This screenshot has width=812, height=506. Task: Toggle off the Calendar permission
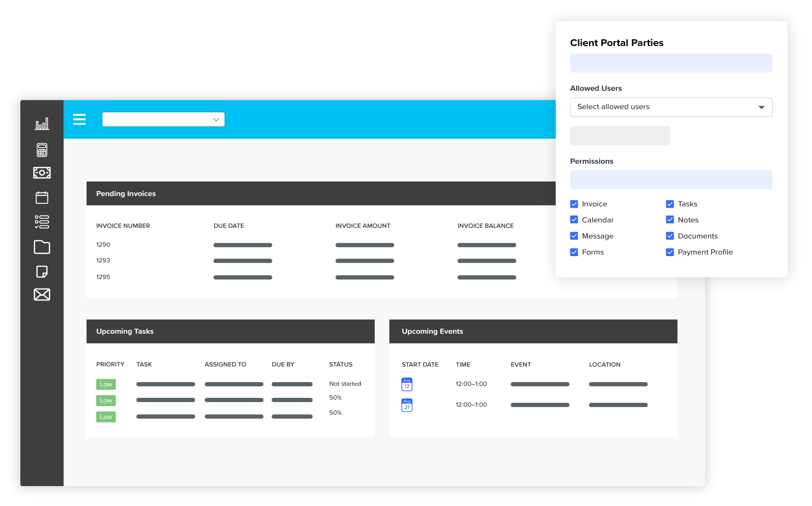[574, 220]
